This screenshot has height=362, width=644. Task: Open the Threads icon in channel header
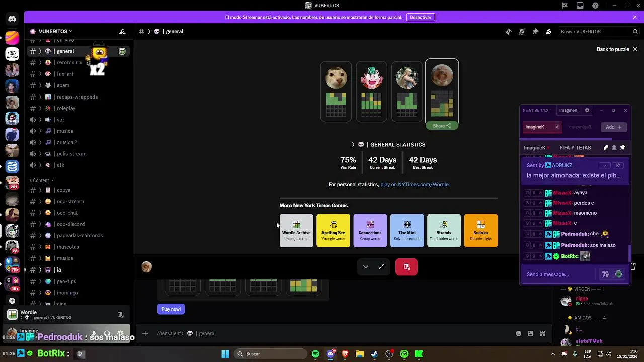tap(508, 31)
